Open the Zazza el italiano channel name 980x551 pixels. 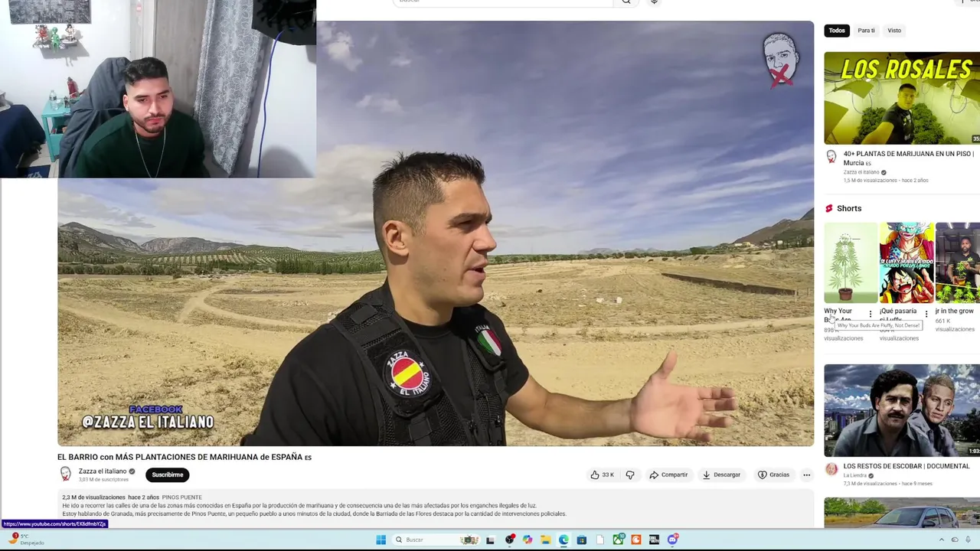coord(103,471)
